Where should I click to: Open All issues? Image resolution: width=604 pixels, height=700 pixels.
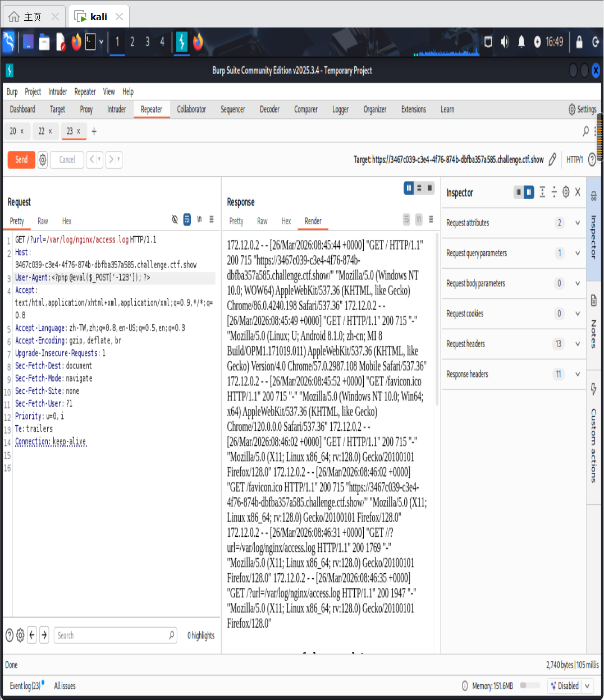click(x=65, y=685)
